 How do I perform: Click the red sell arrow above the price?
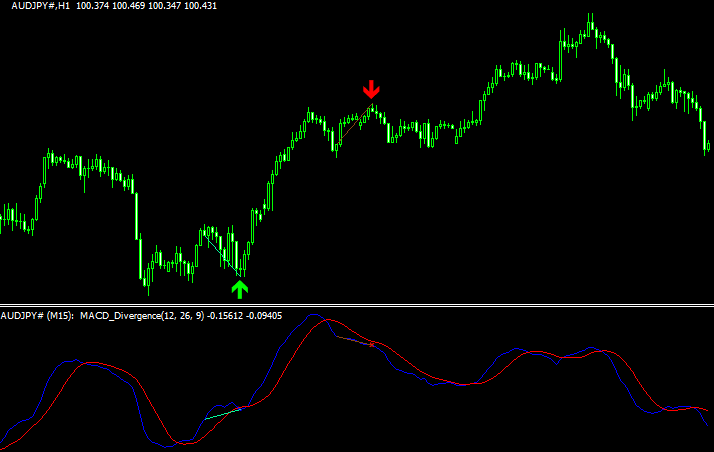pos(372,90)
